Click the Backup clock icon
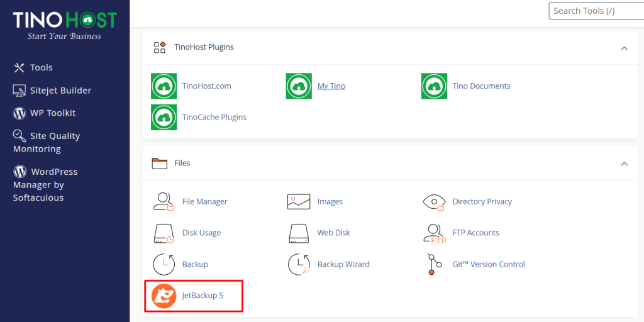644x322 pixels. click(x=164, y=265)
